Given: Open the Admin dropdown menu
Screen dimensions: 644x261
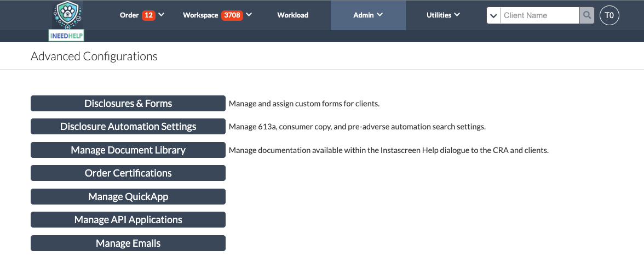Looking at the screenshot, I should pos(368,15).
